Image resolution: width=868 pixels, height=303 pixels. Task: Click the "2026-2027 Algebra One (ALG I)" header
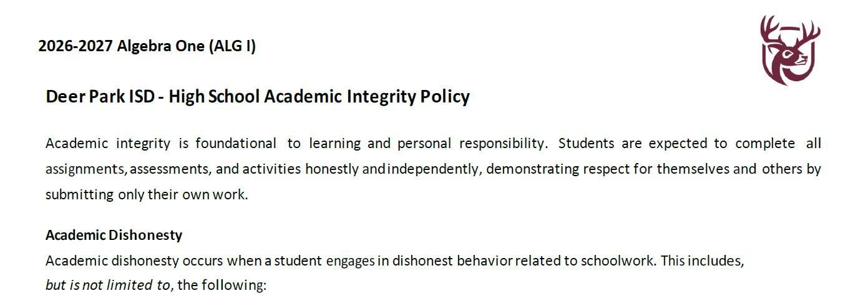[x=147, y=46]
